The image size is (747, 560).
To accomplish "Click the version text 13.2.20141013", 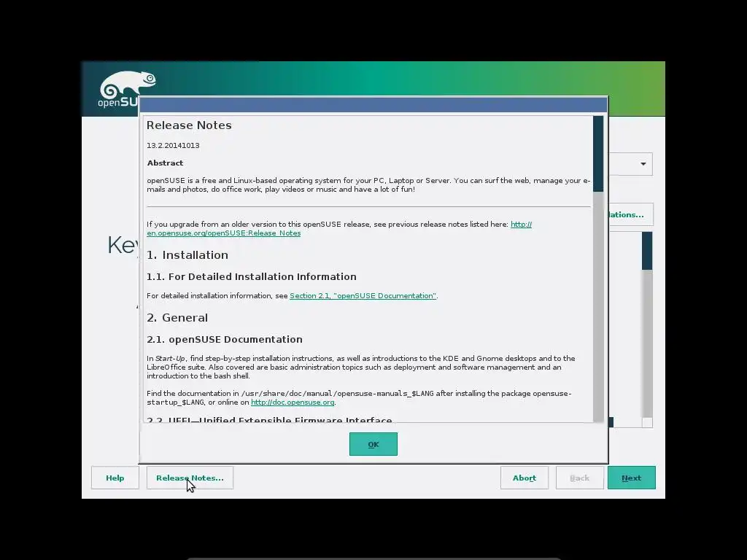I will [x=173, y=145].
